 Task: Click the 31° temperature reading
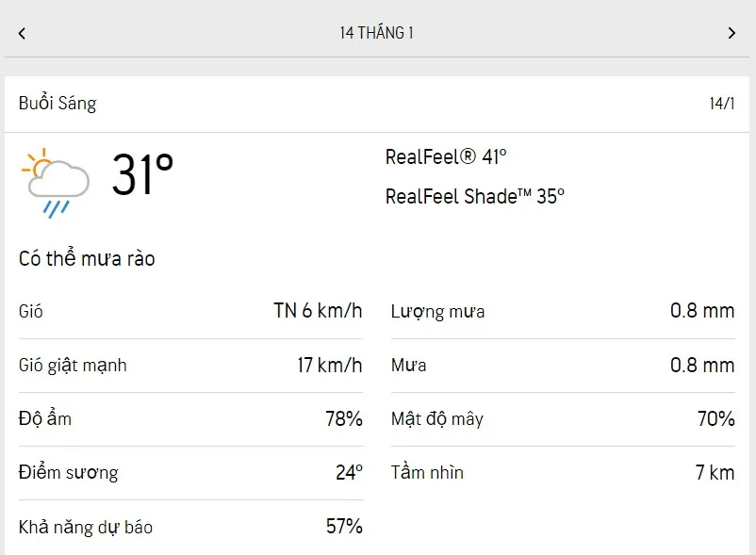tap(142, 174)
